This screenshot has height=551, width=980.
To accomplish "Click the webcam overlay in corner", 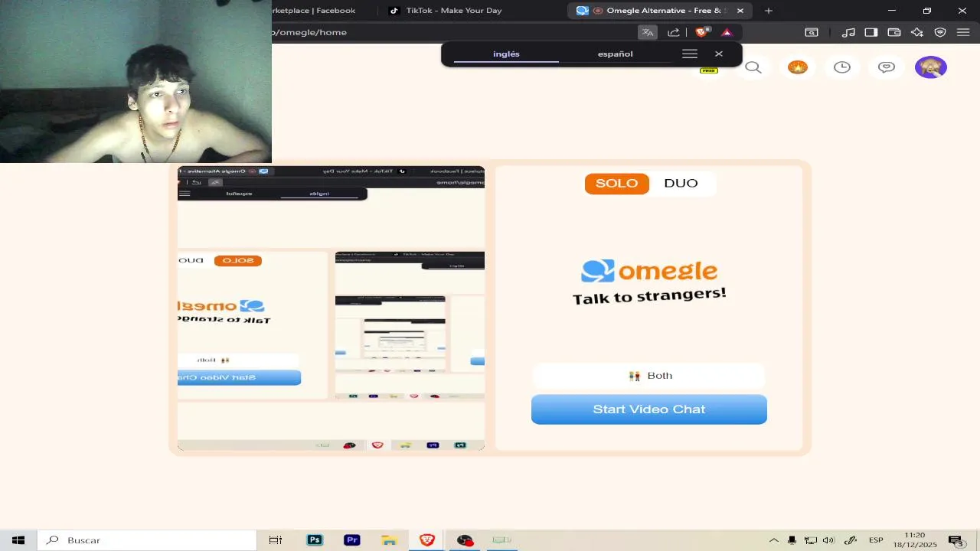I will tap(136, 81).
